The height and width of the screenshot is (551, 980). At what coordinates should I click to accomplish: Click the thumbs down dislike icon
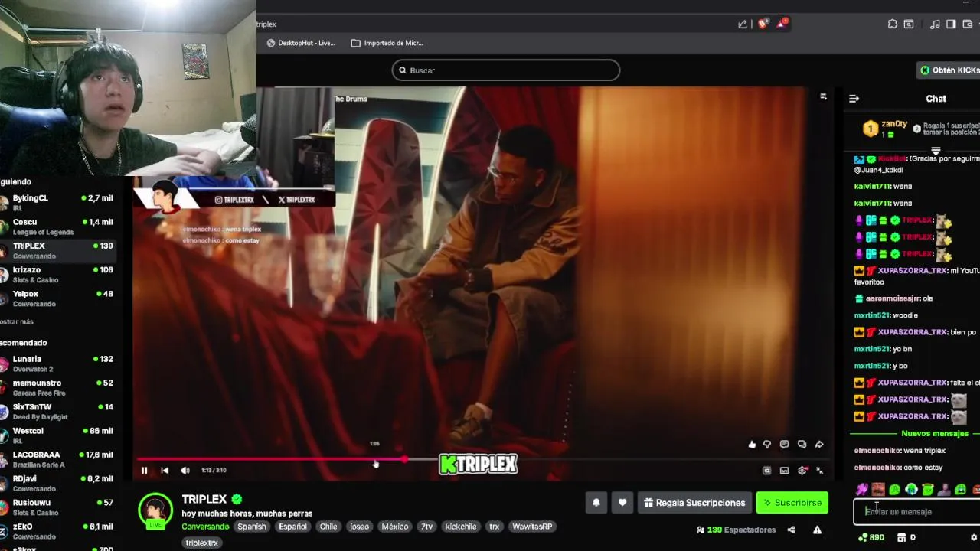[x=767, y=445]
